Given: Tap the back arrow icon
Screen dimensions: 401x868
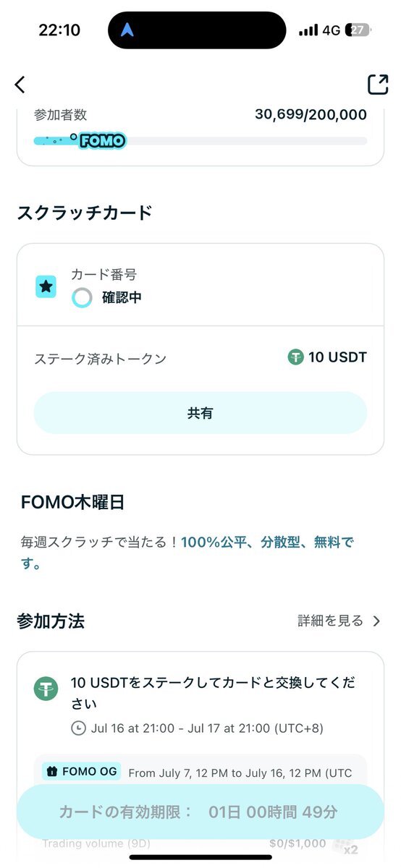Looking at the screenshot, I should 20,85.
